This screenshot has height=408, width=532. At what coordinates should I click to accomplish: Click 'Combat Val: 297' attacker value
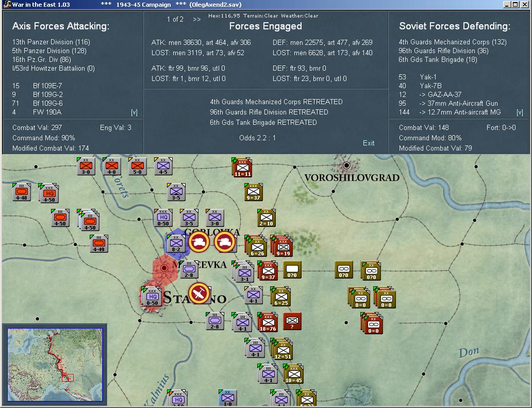click(37, 127)
